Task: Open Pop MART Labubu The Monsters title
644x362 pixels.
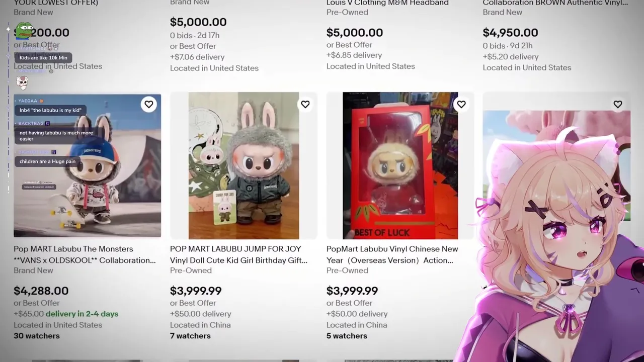Action: point(85,254)
